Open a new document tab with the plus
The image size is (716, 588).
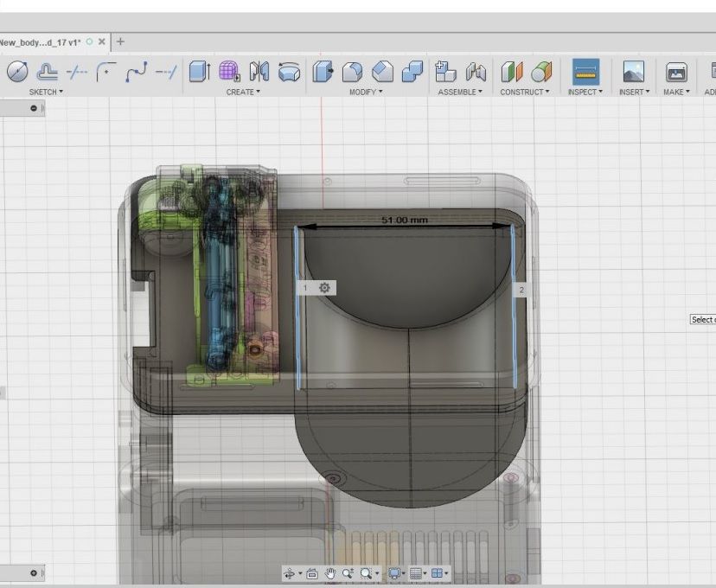click(x=119, y=40)
